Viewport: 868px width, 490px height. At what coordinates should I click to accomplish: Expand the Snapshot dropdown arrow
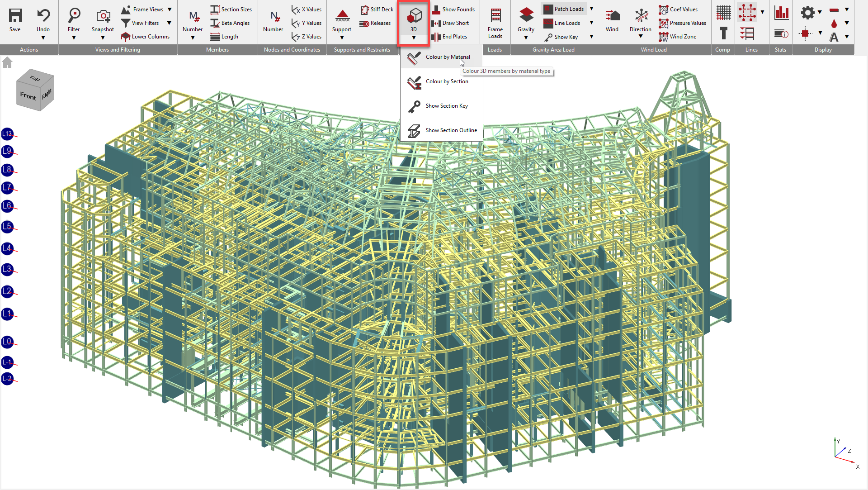coord(103,38)
